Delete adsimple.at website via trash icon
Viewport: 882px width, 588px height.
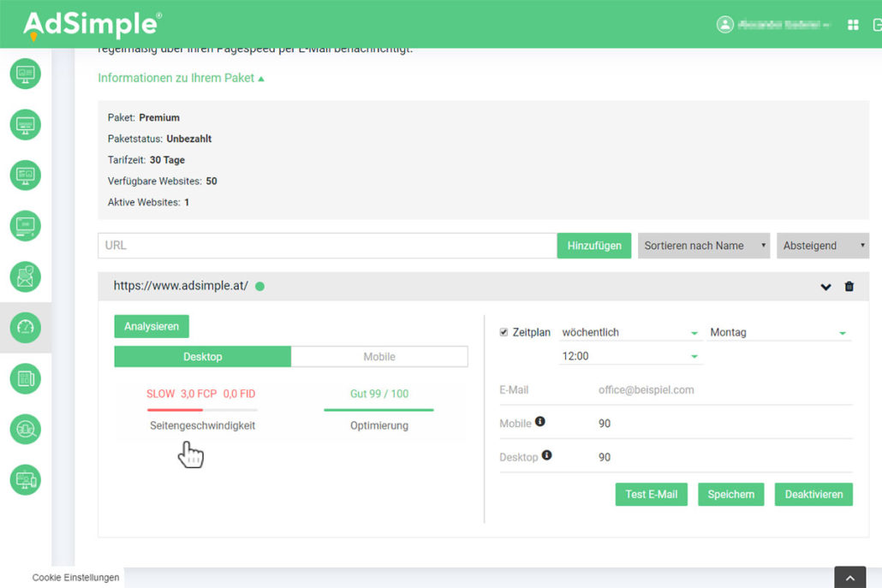[x=849, y=287]
